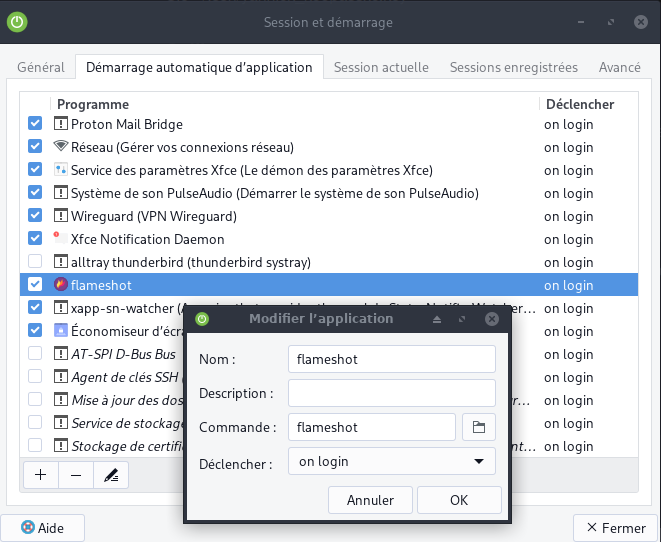Uncheck the Proton Mail Bridge checkbox
661x542 pixels.
[35, 124]
